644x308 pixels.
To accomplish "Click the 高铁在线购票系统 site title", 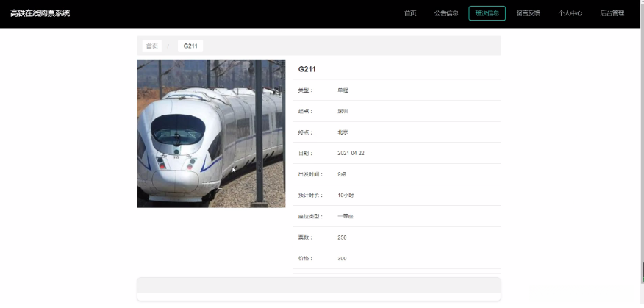I will (40, 13).
